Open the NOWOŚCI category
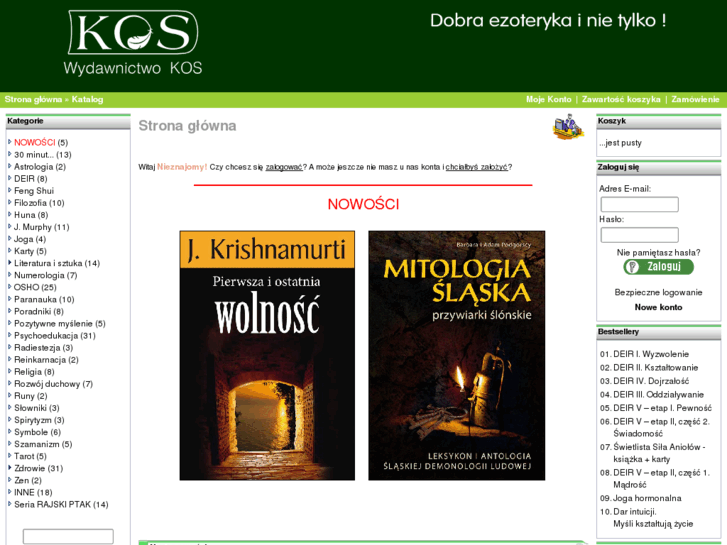 tap(34, 142)
